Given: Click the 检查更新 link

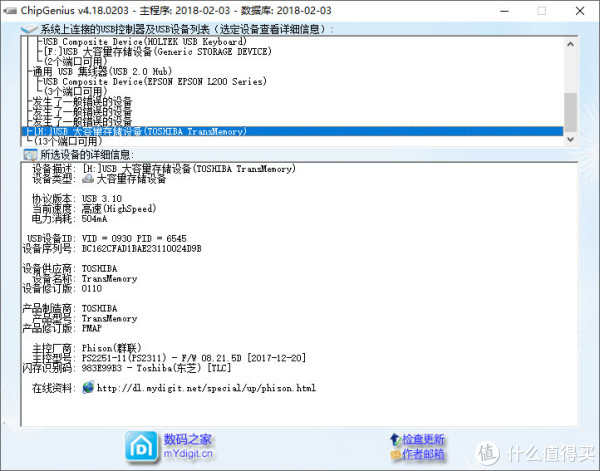Looking at the screenshot, I should (424, 438).
